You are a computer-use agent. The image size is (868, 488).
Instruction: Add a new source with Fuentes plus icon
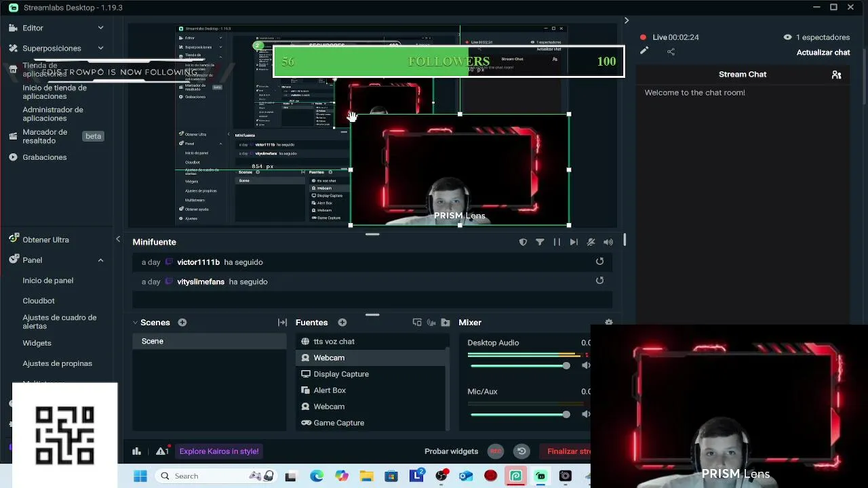coord(342,323)
